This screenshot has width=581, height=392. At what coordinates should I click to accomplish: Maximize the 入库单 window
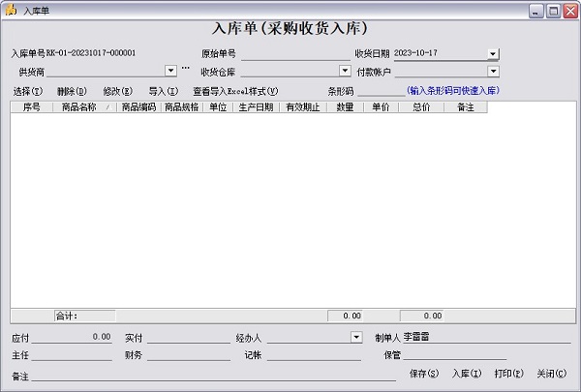coord(553,11)
